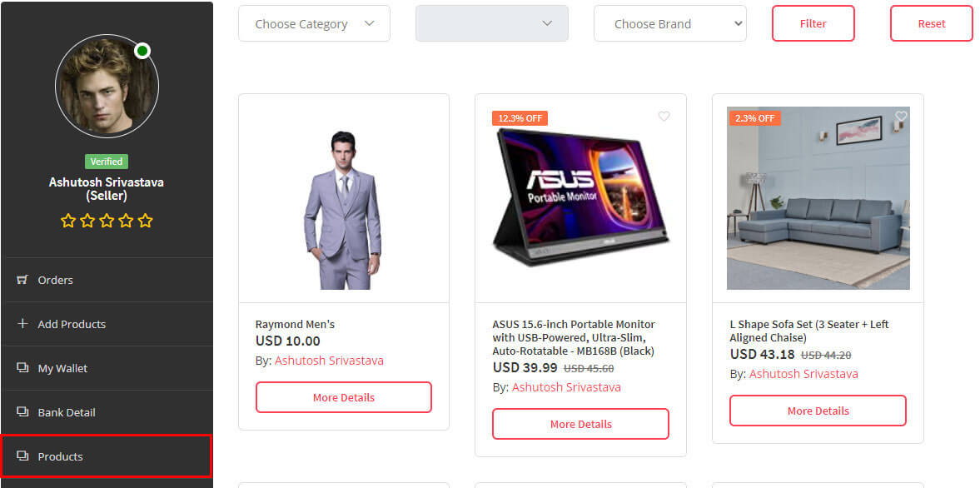Click the Filter button
Image resolution: width=980 pixels, height=488 pixels.
point(813,23)
